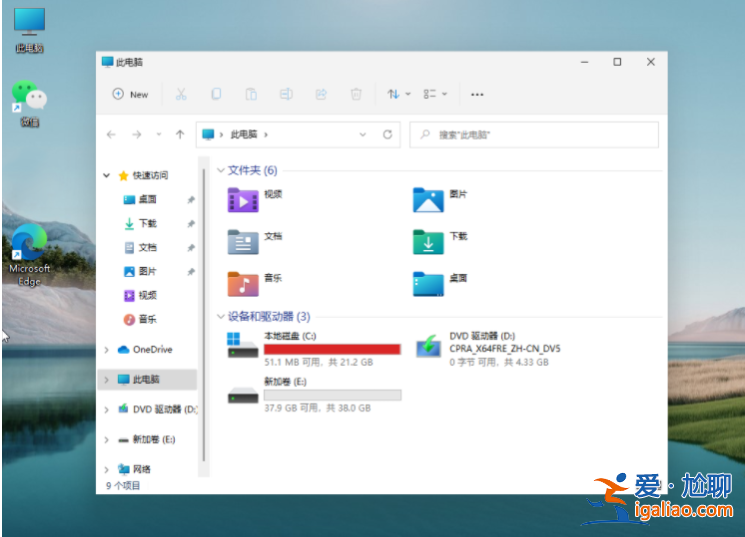Select OneDrive in the sidebar
The width and height of the screenshot is (745, 537).
[x=152, y=349]
